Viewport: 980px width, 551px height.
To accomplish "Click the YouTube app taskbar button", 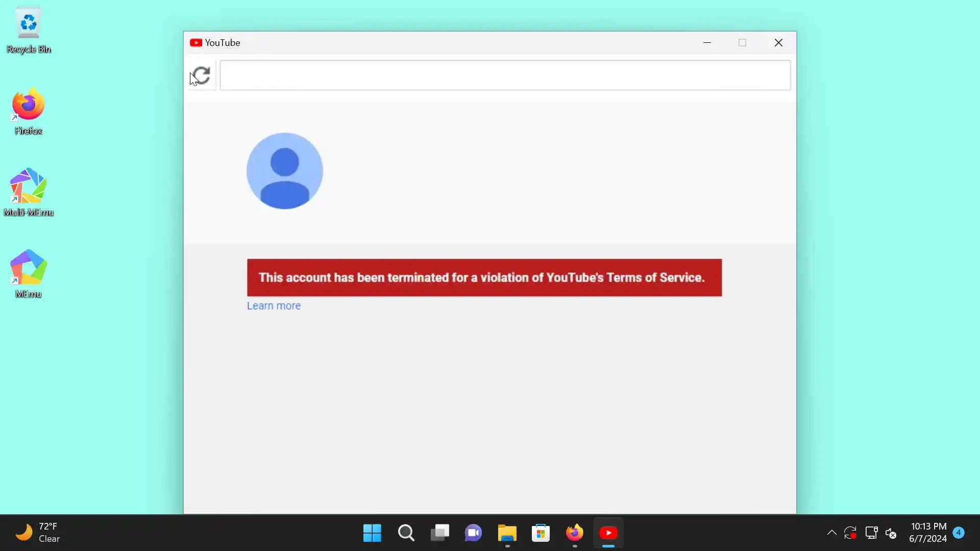I will [608, 533].
